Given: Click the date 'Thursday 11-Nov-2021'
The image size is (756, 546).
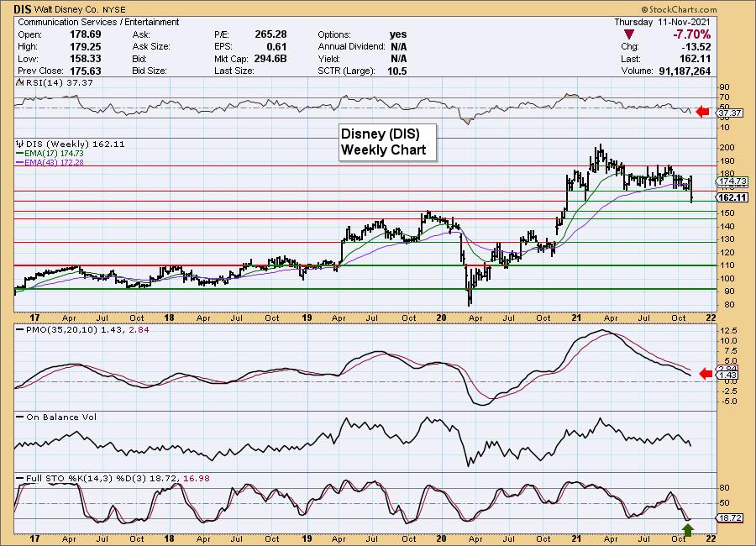Looking at the screenshot, I should tap(662, 22).
